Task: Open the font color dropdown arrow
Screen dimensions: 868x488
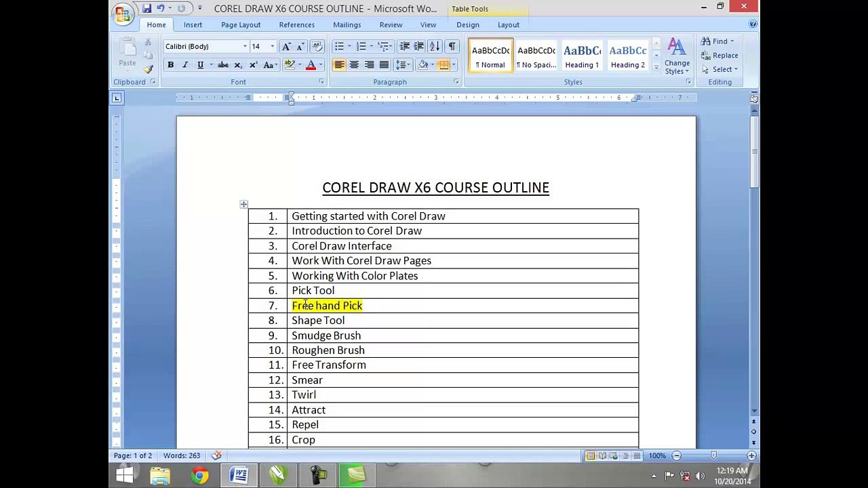Action: pyautogui.click(x=320, y=65)
